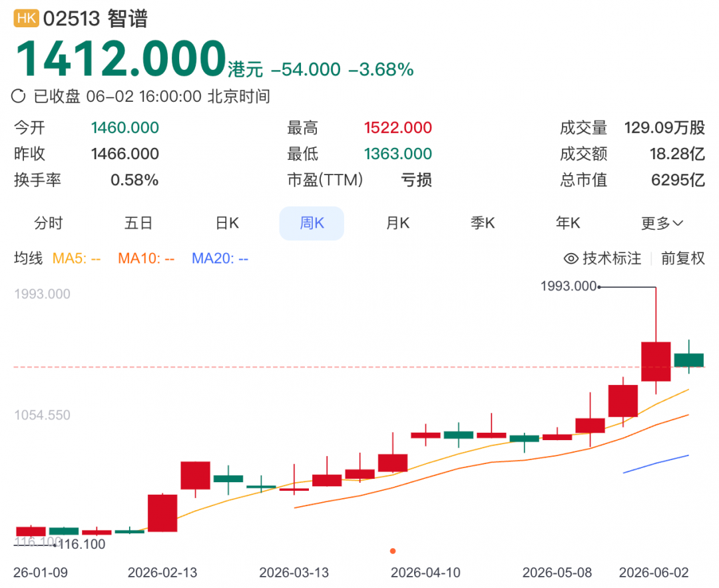This screenshot has width=719, height=588.
Task: Click the price change -54.000
Action: click(x=306, y=70)
